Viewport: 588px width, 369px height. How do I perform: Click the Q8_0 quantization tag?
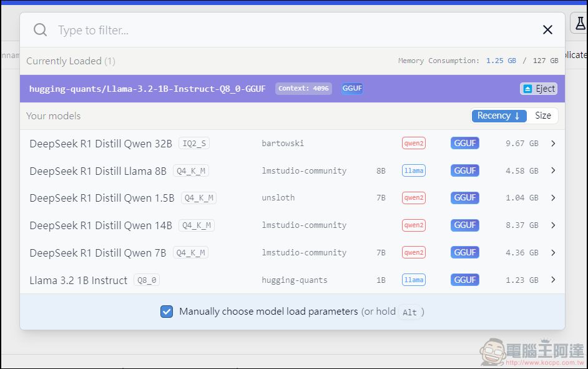(x=147, y=280)
